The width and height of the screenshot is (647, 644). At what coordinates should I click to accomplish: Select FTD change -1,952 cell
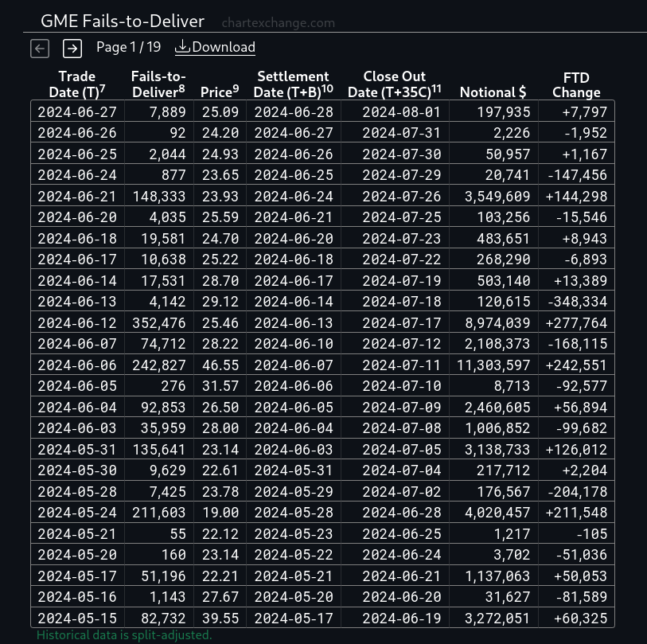coord(576,133)
